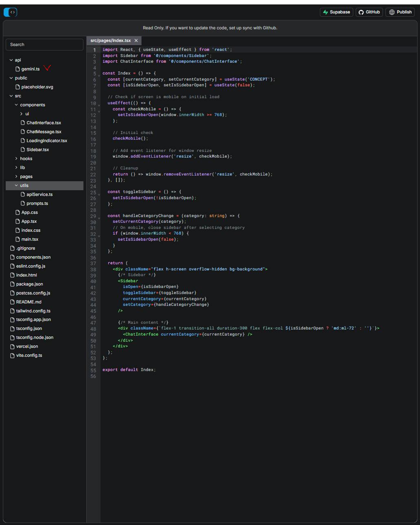Click the Search files input field

[44, 44]
